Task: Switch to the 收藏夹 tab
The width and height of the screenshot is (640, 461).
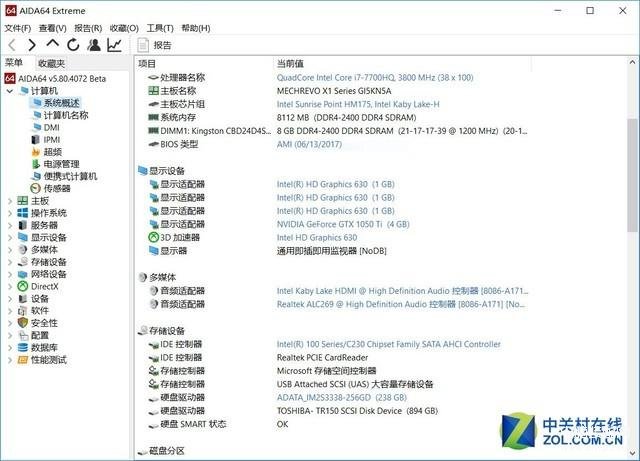Action: point(51,63)
